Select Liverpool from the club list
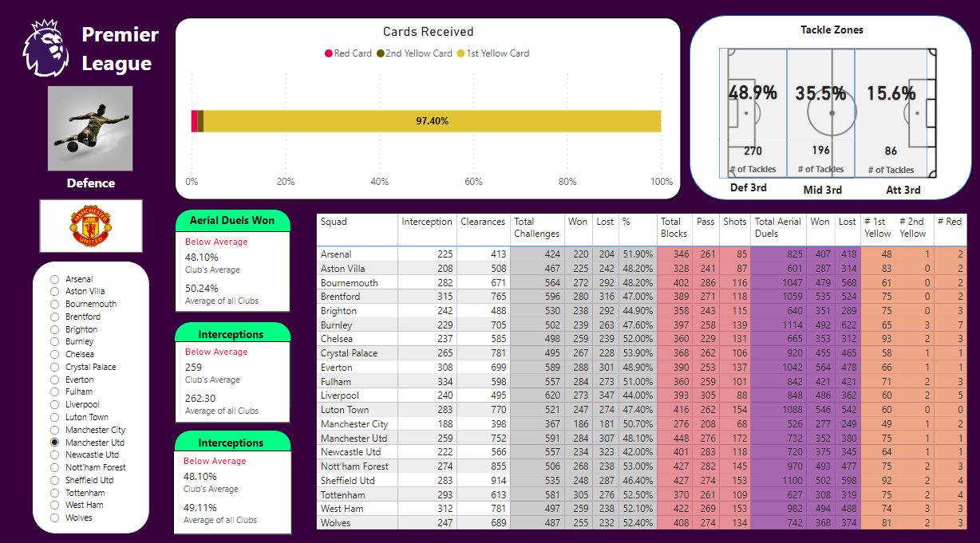Viewport: 980px width, 543px height. click(x=53, y=404)
